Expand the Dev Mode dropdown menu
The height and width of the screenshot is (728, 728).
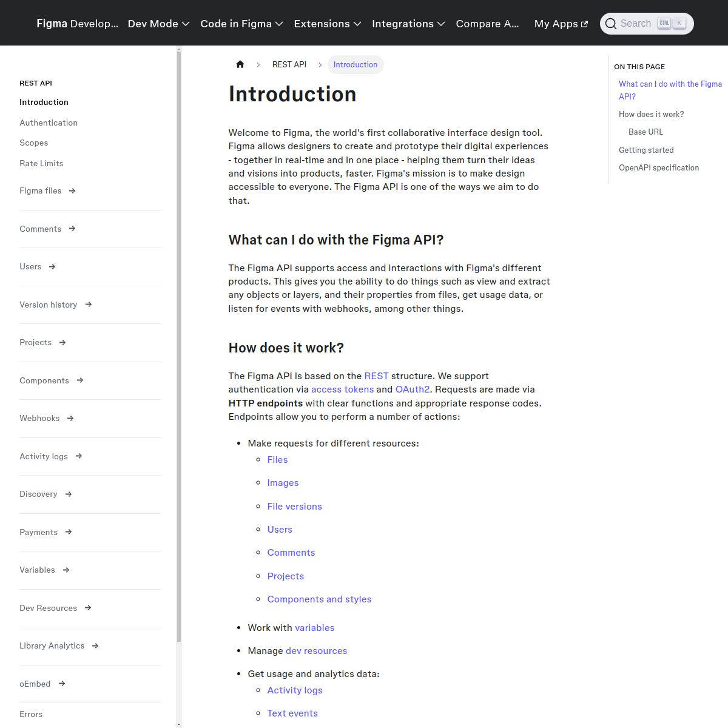tap(158, 24)
